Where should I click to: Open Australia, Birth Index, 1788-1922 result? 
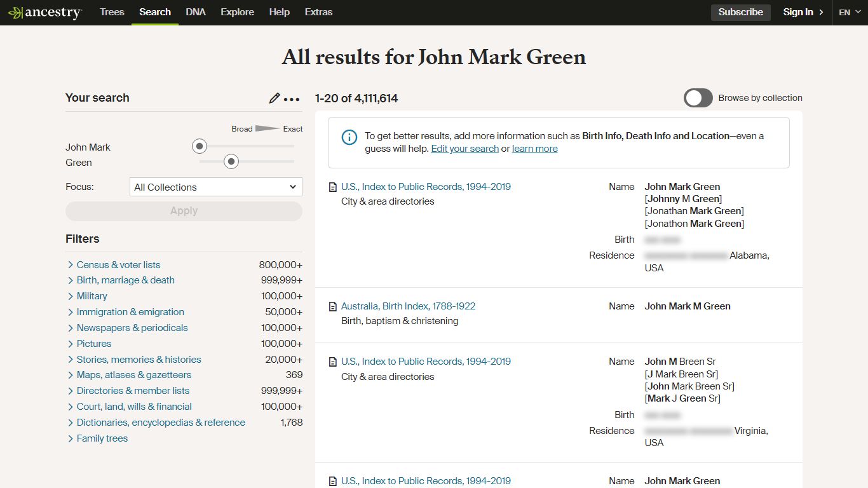[408, 306]
